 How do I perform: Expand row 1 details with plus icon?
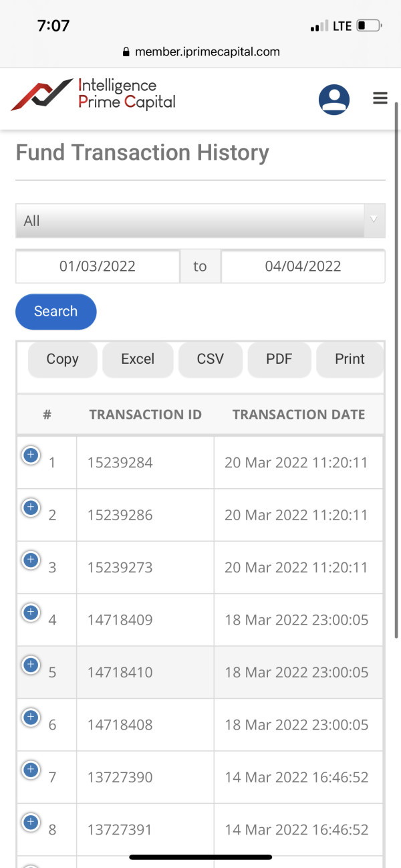coord(30,455)
